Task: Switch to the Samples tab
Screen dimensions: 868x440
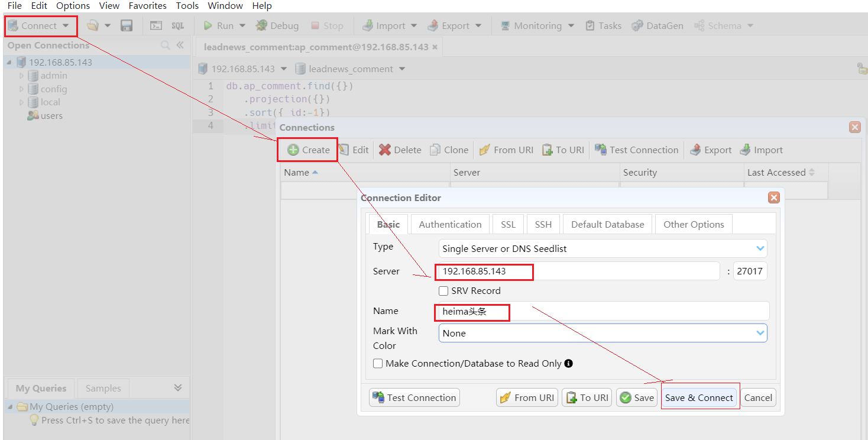Action: (103, 389)
